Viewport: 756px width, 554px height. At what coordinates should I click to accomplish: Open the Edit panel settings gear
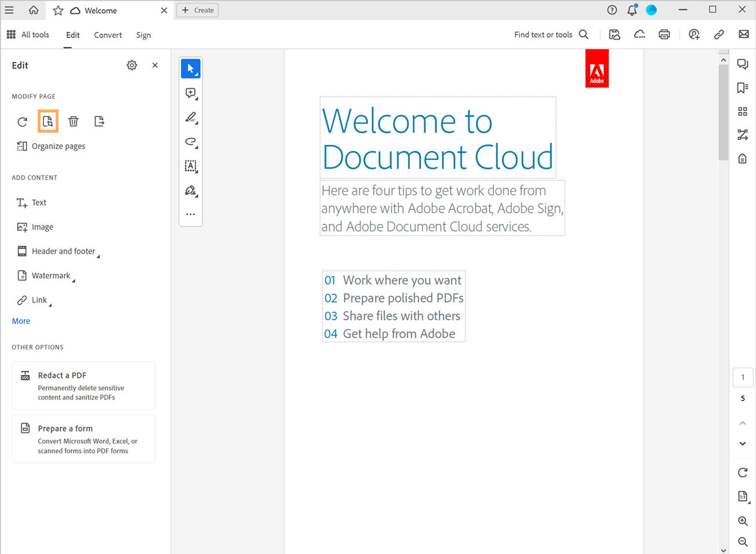pyautogui.click(x=132, y=65)
